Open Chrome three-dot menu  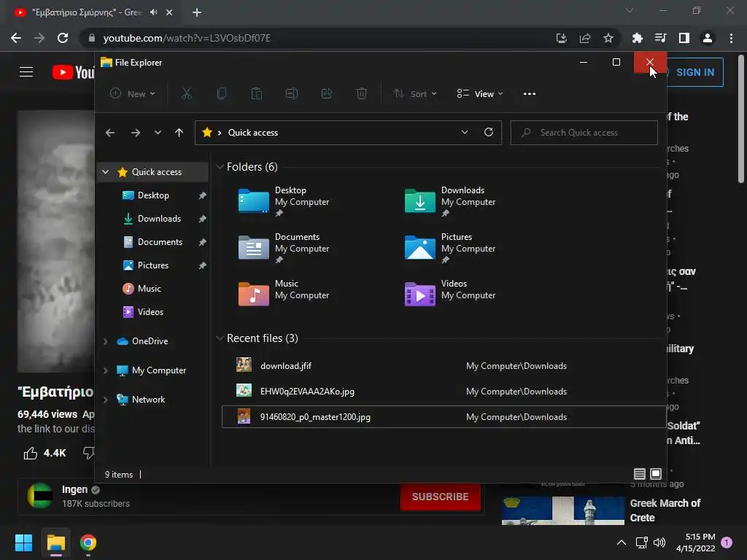731,38
